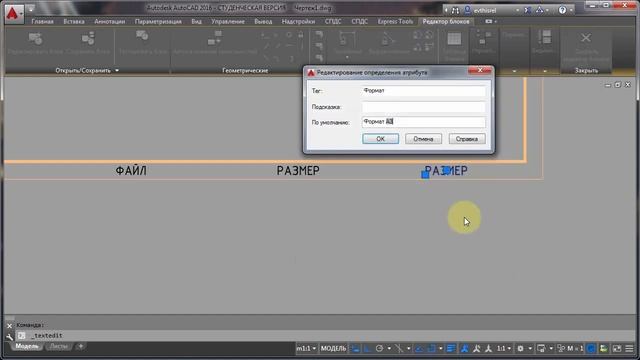Click OK in the attribute definition dialog
640x360 pixels.
tap(380, 139)
